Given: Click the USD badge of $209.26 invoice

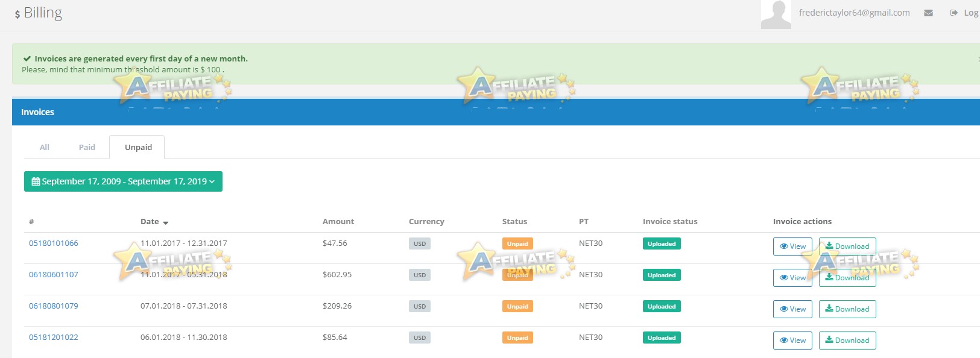Looking at the screenshot, I should pos(420,307).
